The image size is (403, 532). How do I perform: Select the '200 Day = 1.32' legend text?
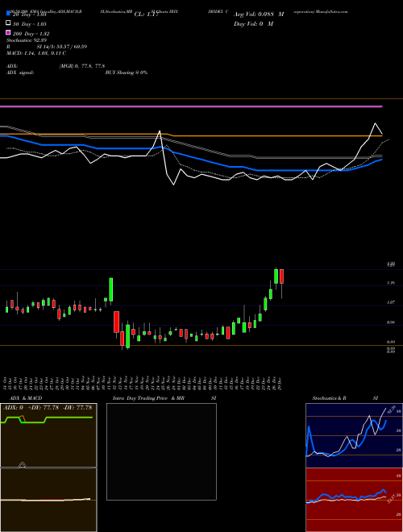click(x=31, y=34)
